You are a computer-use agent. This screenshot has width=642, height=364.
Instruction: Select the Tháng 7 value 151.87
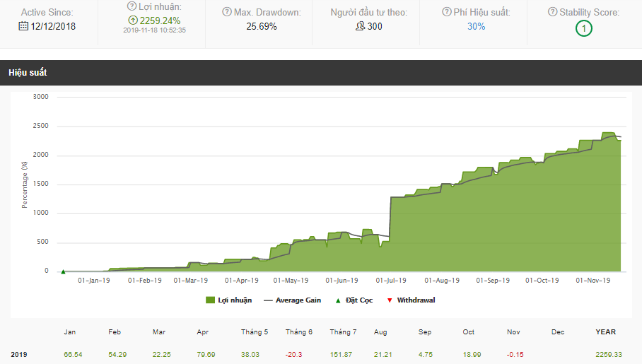(342, 353)
